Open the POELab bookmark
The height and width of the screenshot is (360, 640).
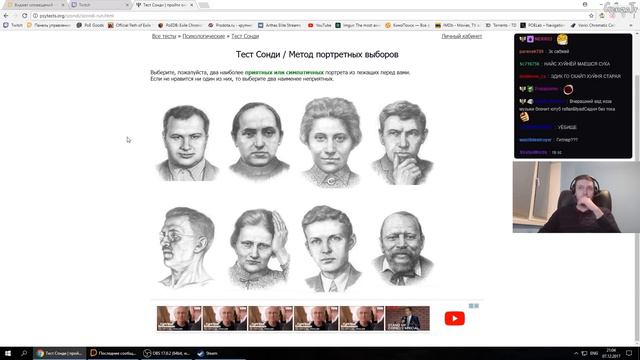(x=542, y=25)
